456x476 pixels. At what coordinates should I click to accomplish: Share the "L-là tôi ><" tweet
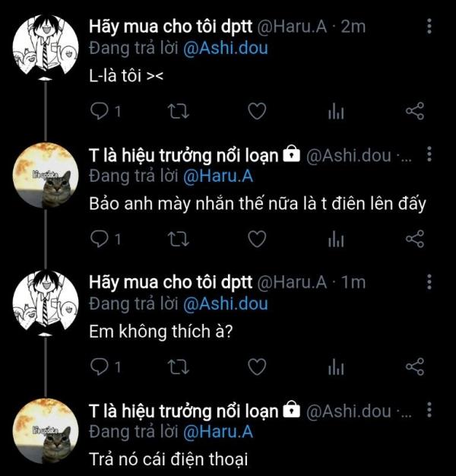[415, 111]
